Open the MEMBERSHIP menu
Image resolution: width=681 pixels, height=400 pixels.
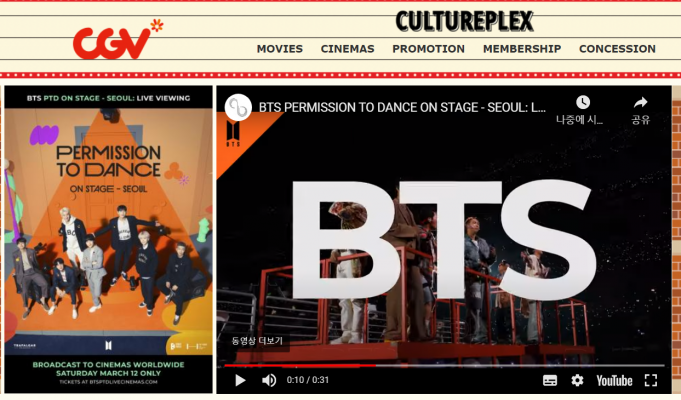click(x=522, y=49)
